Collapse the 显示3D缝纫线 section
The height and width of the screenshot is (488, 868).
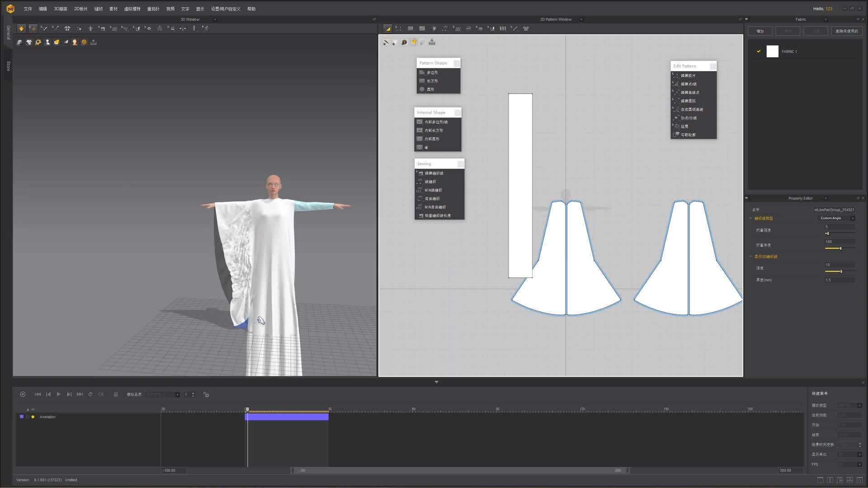click(x=751, y=256)
